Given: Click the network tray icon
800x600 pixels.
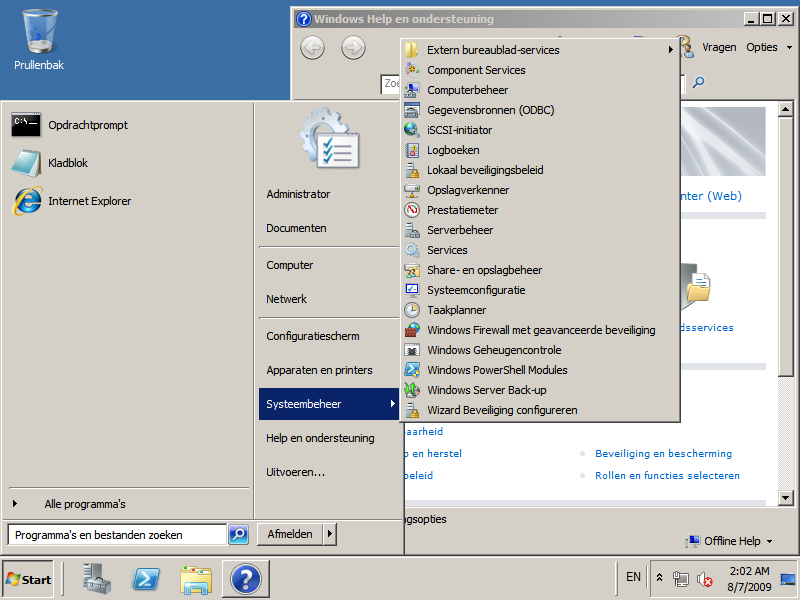Looking at the screenshot, I should tap(681, 579).
